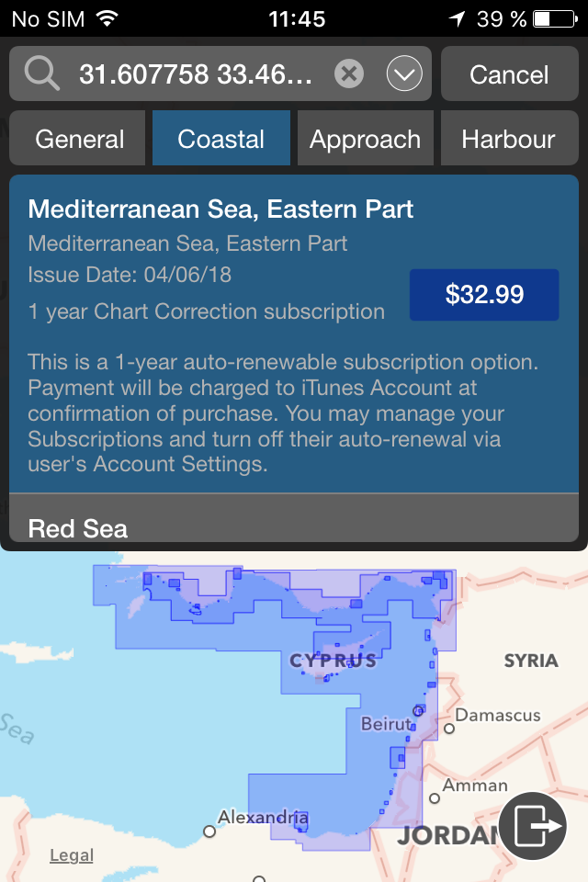
Task: Tap the Cancel button
Action: click(509, 73)
